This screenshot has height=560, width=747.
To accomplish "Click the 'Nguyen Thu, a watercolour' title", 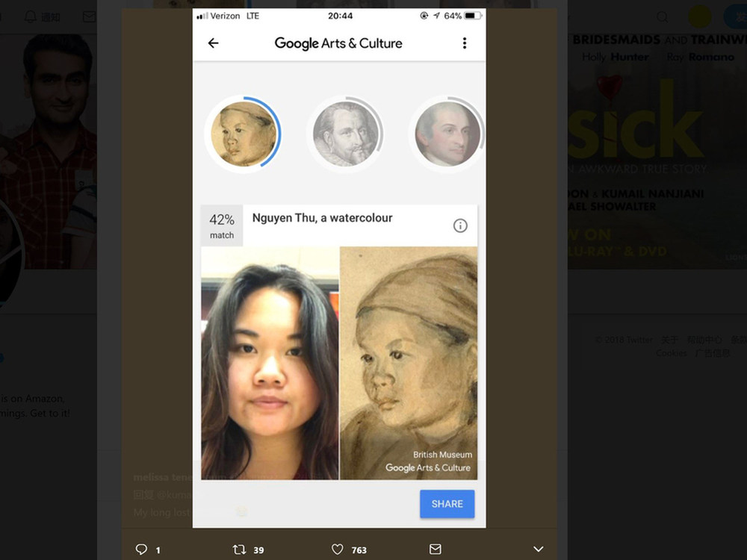I will click(x=323, y=218).
